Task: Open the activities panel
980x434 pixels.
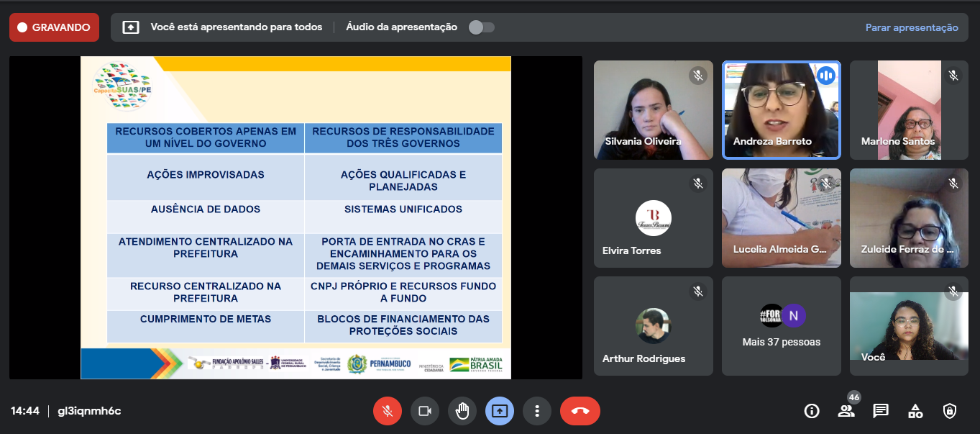Action: coord(915,411)
